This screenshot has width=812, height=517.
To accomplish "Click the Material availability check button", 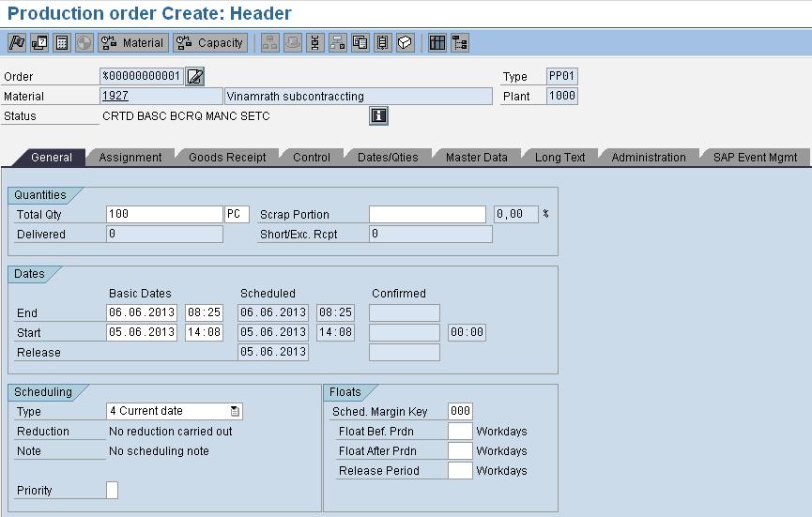I will click(x=132, y=42).
